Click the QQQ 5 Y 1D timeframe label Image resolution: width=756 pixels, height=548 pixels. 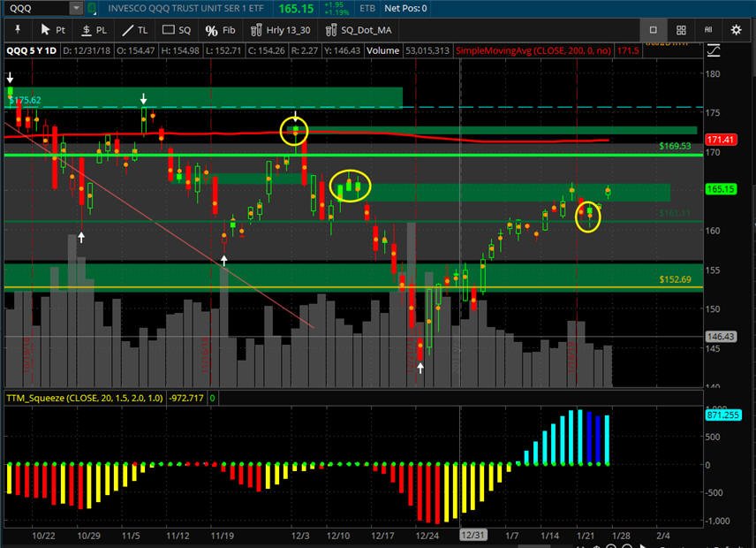click(x=31, y=50)
